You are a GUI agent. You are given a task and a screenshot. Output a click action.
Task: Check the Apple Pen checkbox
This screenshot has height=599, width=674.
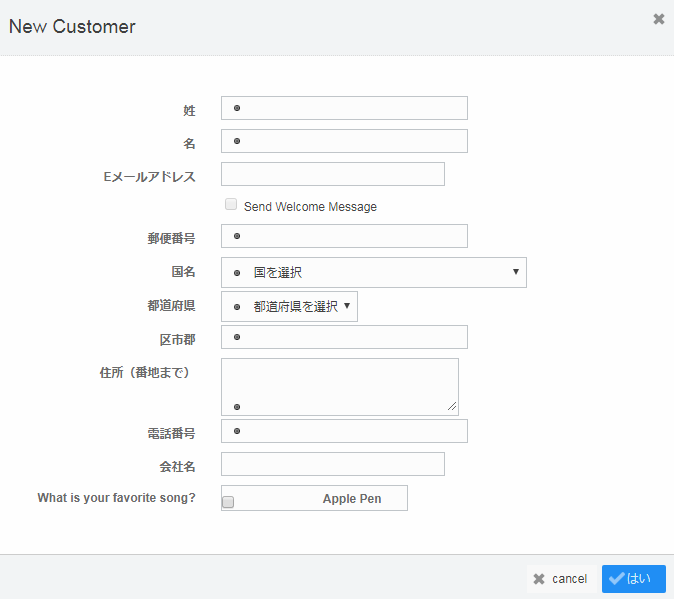(228, 502)
